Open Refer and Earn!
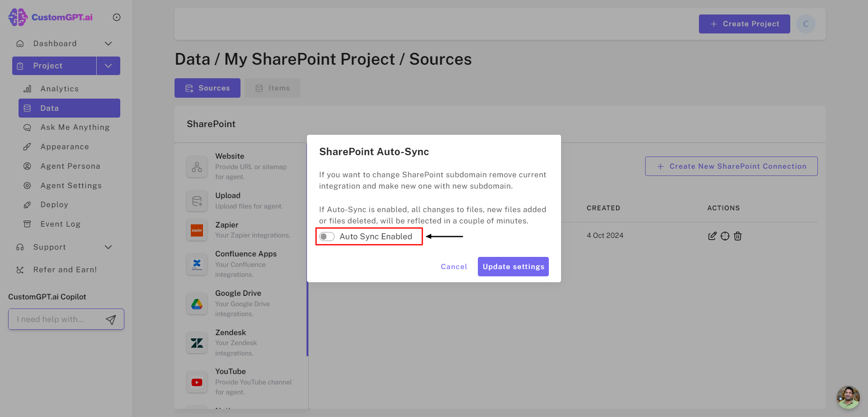 (65, 270)
